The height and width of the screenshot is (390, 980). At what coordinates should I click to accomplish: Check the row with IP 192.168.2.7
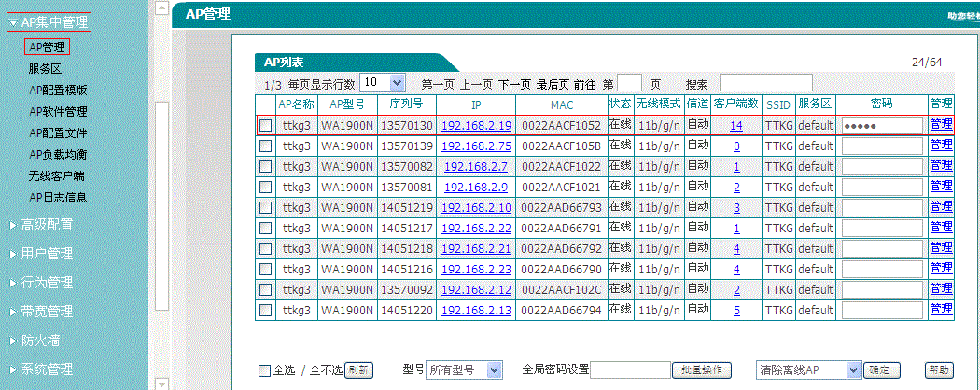(x=266, y=166)
